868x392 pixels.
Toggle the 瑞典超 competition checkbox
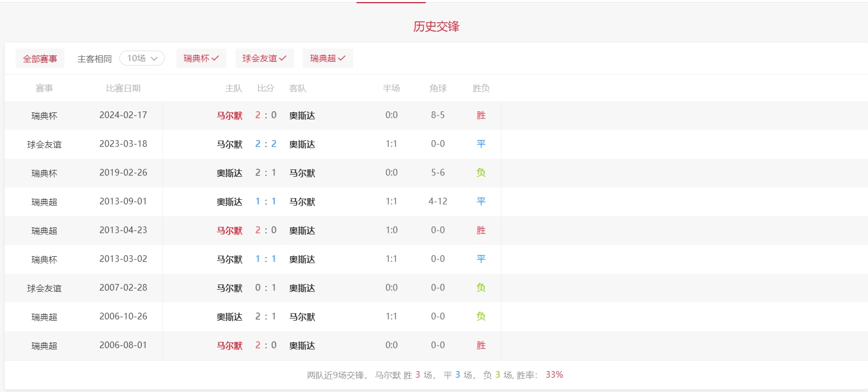pos(327,58)
